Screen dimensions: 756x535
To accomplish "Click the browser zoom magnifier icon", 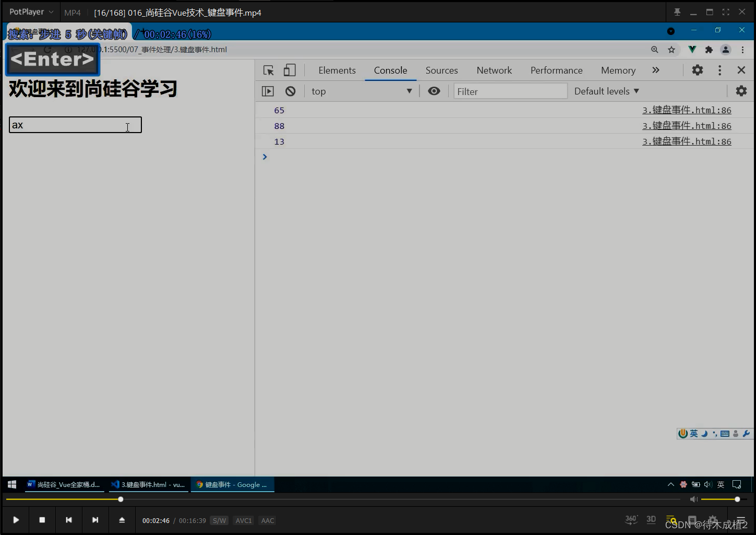I will (x=654, y=50).
